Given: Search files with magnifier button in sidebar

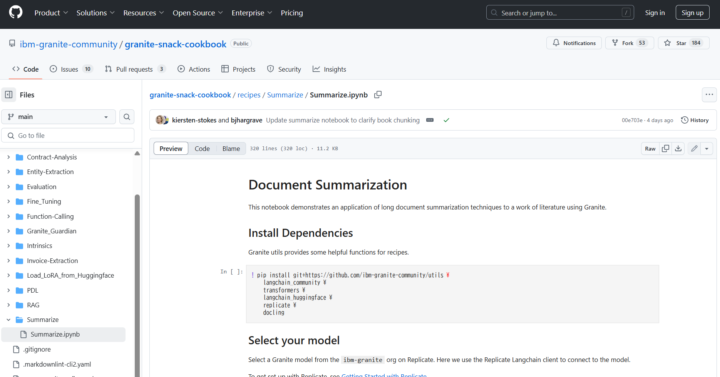Looking at the screenshot, I should tap(127, 117).
